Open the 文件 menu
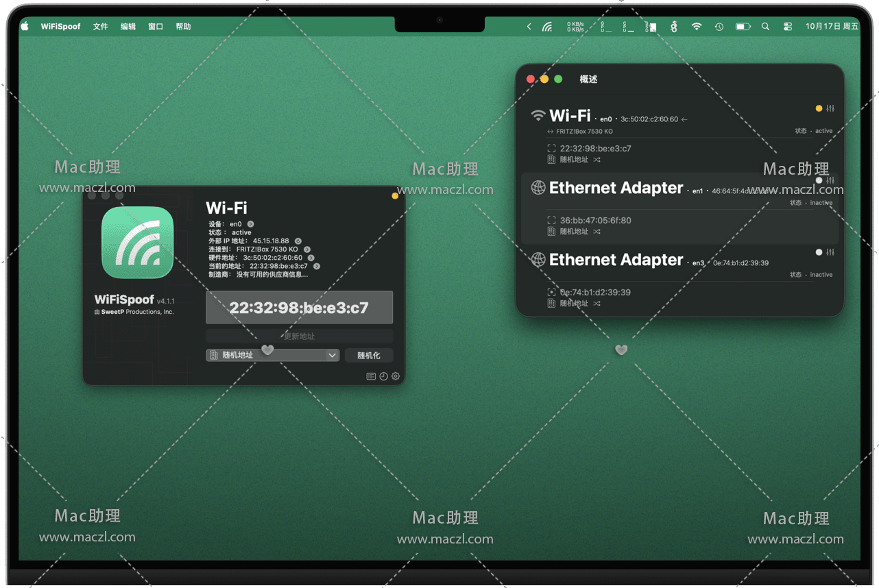 (100, 27)
